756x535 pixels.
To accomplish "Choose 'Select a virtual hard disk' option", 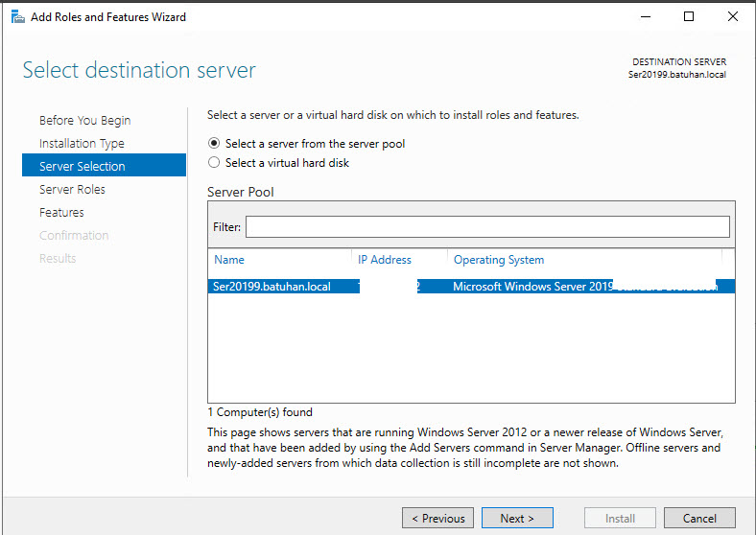I will click(214, 163).
